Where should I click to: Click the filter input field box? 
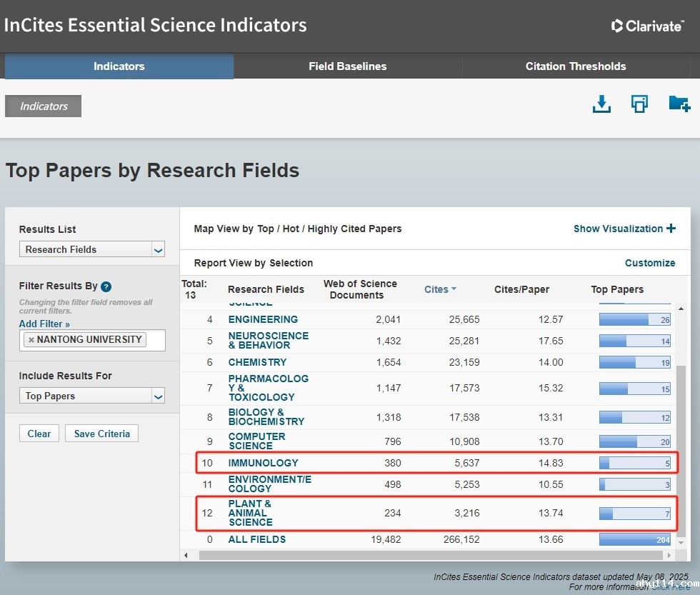point(92,340)
